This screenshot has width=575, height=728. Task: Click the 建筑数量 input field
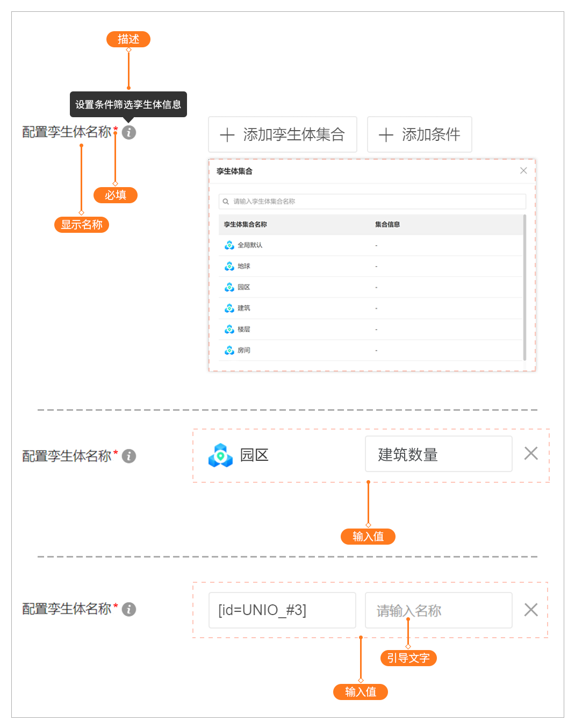click(x=439, y=454)
